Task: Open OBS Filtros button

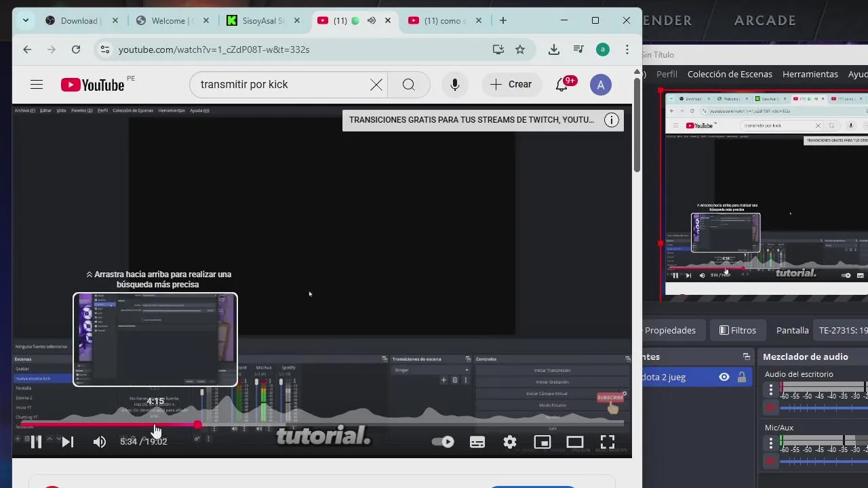Action: pyautogui.click(x=737, y=330)
